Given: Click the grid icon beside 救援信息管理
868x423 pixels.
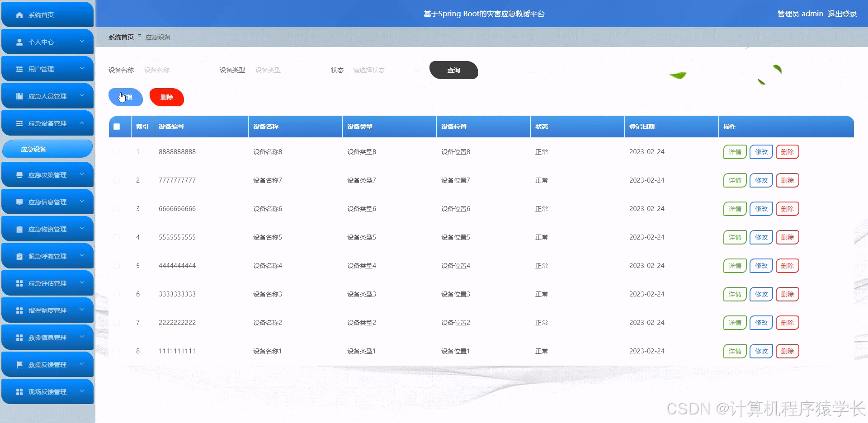Looking at the screenshot, I should (x=19, y=338).
